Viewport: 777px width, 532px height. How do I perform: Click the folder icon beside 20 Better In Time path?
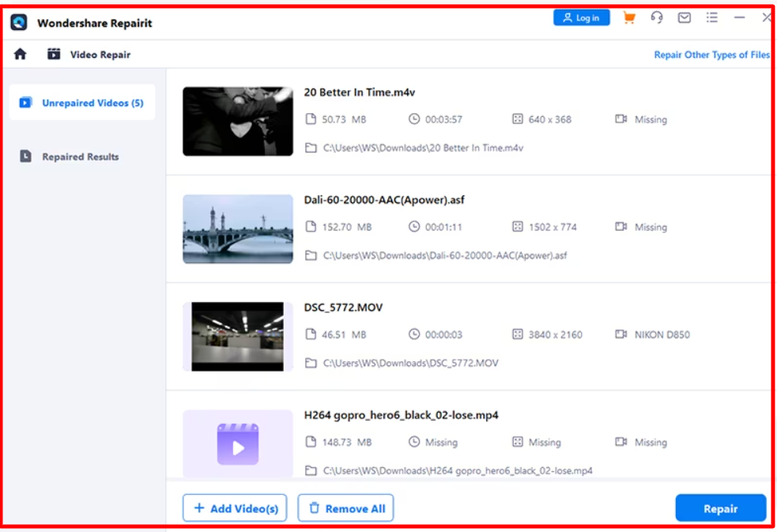coord(311,148)
